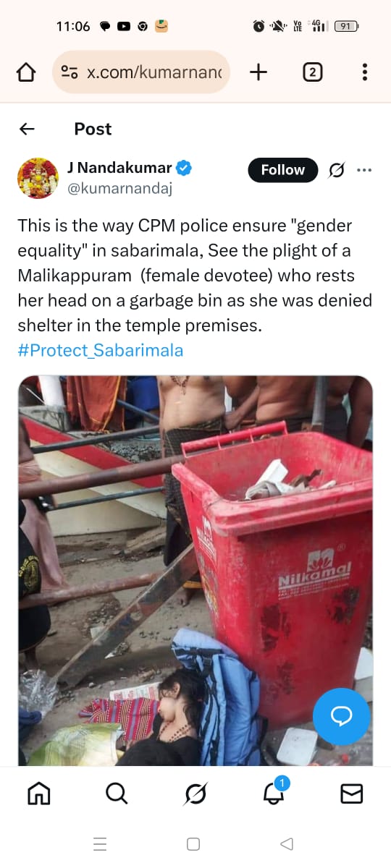This screenshot has width=391, height=868.
Task: Tap the browser home icon
Action: 26,72
